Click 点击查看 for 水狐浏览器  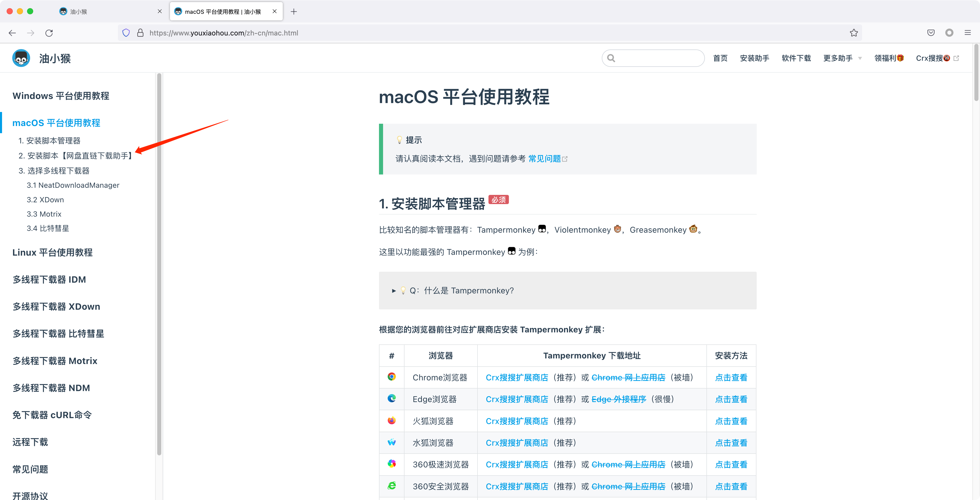click(x=731, y=443)
